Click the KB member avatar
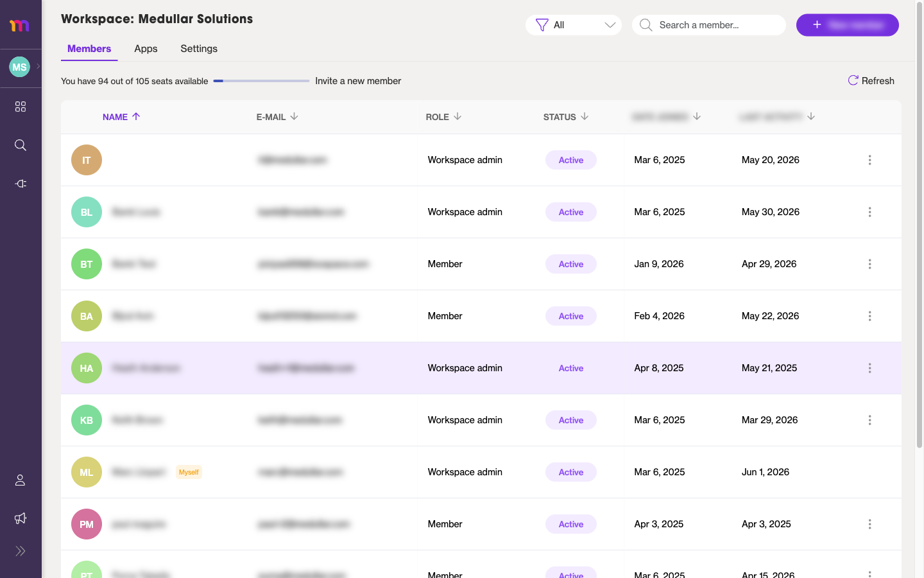Screen dimensions: 924x578 point(87,420)
